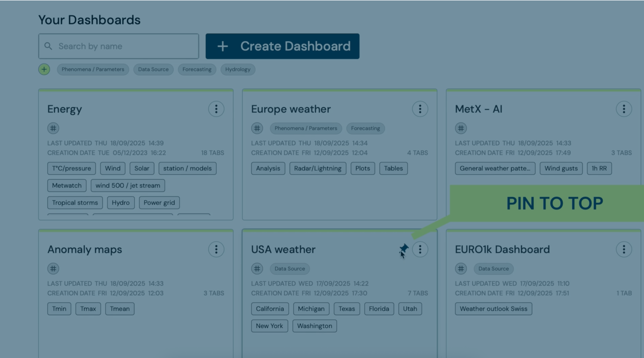This screenshot has height=358, width=644.
Task: Open the California tab in USA weather
Action: [x=270, y=309]
